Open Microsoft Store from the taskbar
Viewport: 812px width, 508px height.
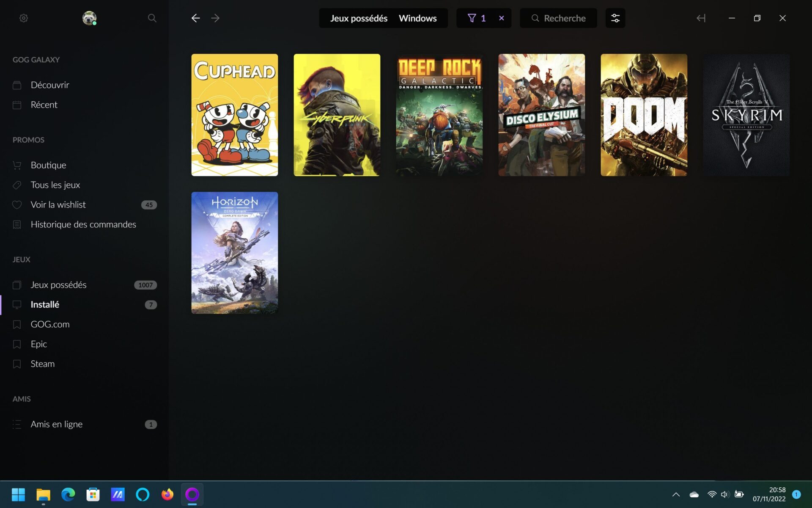point(93,494)
